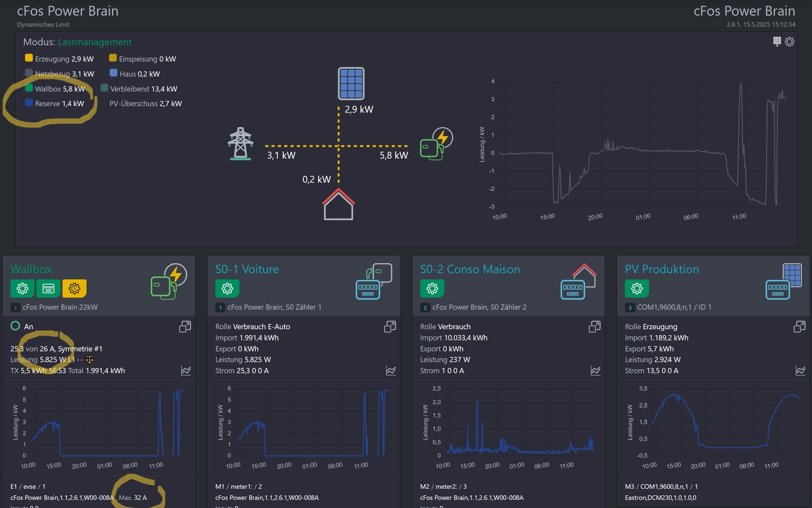
Task: Open the S0-2 Conso Maison title
Action: (x=470, y=269)
